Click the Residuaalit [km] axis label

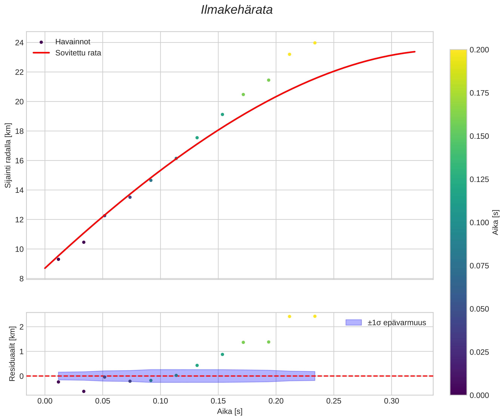pyautogui.click(x=12, y=354)
